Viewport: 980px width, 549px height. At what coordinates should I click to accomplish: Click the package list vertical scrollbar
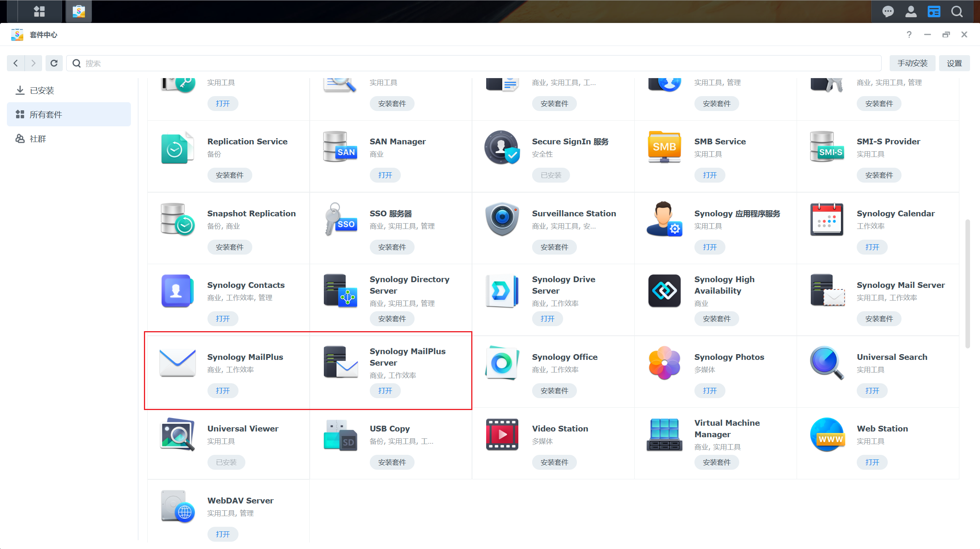click(x=967, y=284)
